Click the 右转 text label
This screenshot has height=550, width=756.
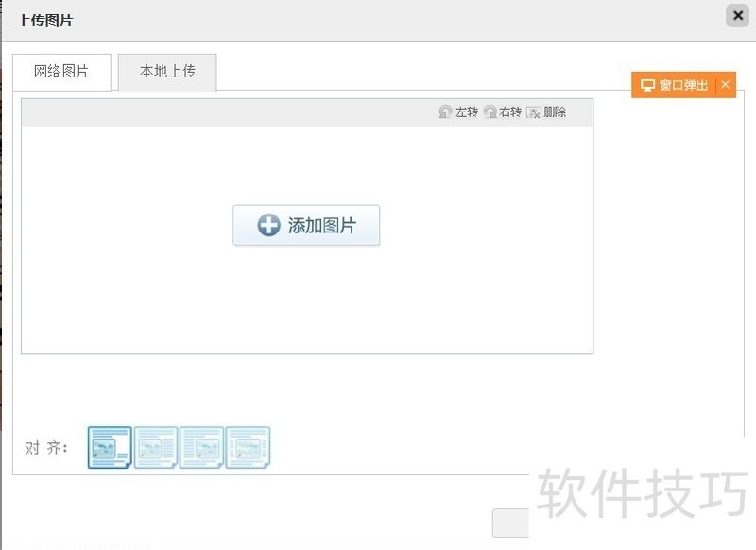click(x=510, y=112)
